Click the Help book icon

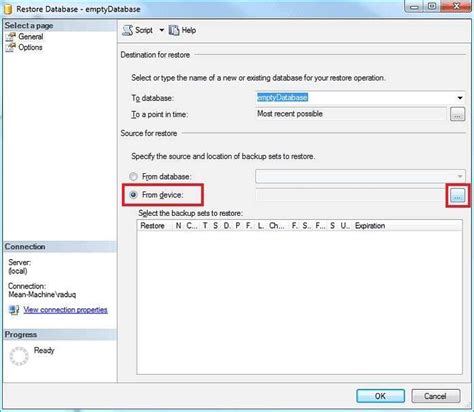174,30
